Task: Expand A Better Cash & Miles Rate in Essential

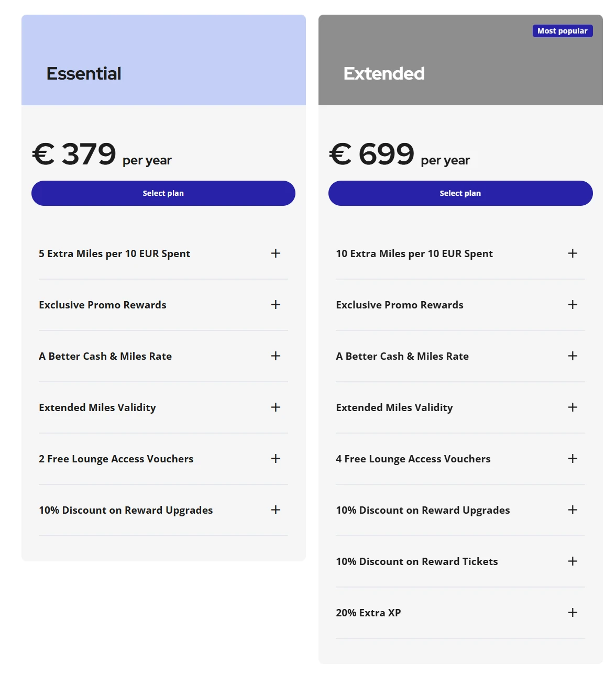Action: pyautogui.click(x=275, y=356)
